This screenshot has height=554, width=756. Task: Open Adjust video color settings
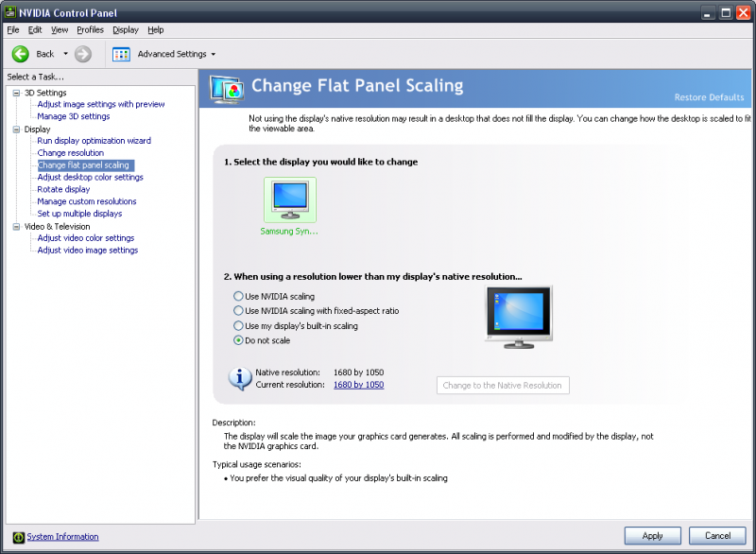tap(86, 238)
